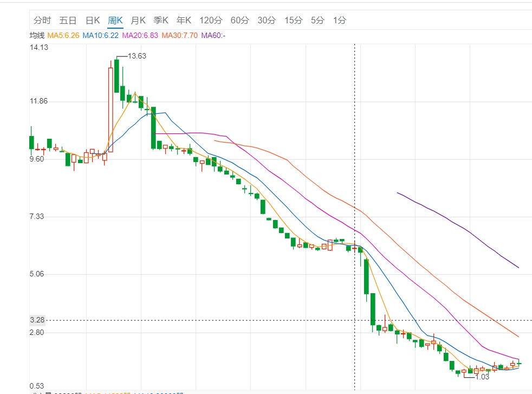Open the 五日 five-day chart tab

[x=68, y=21]
